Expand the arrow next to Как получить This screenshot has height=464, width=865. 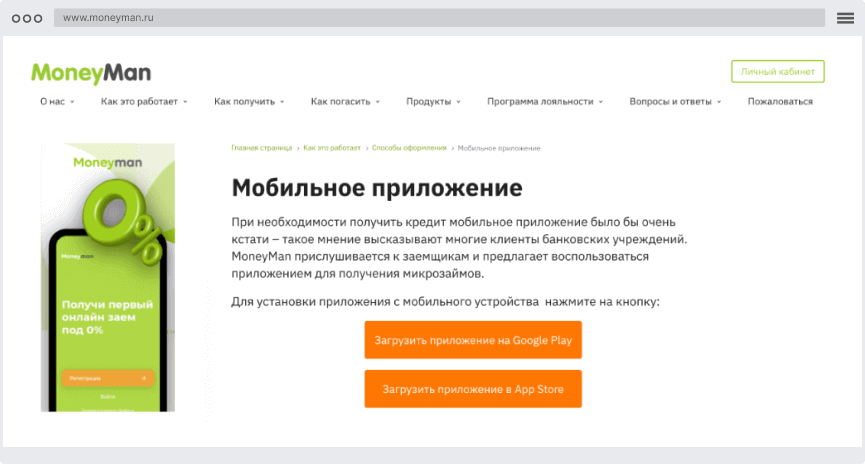(282, 102)
